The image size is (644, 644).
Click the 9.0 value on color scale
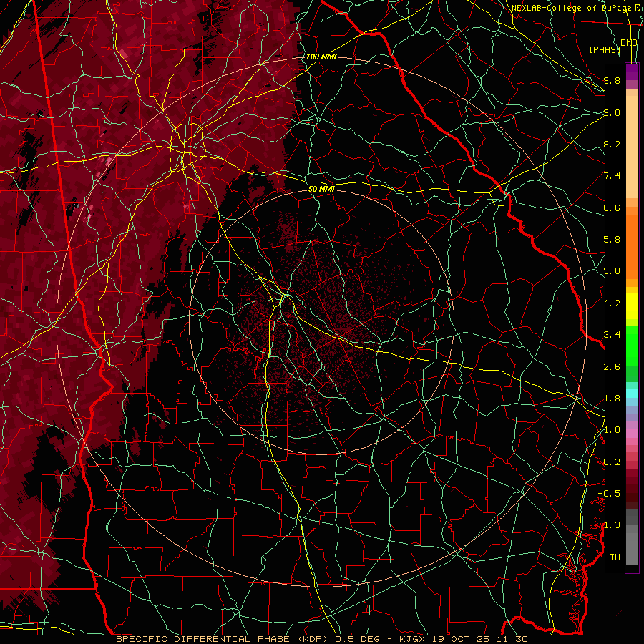pos(612,112)
